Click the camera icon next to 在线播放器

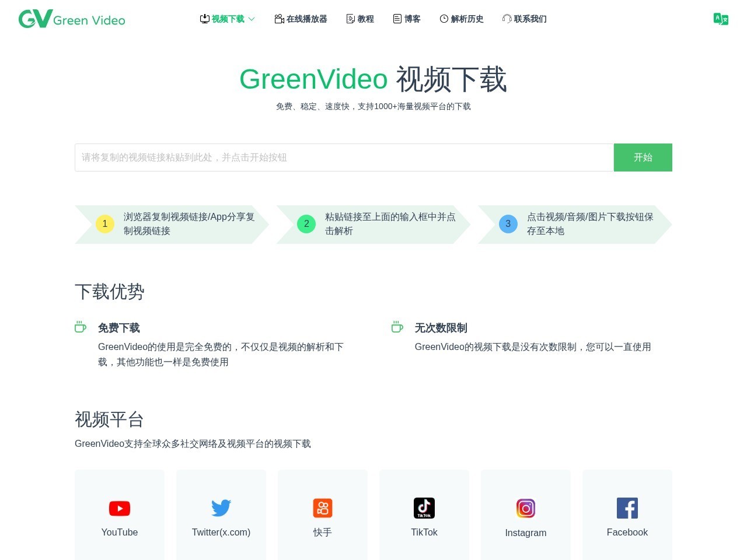[280, 19]
